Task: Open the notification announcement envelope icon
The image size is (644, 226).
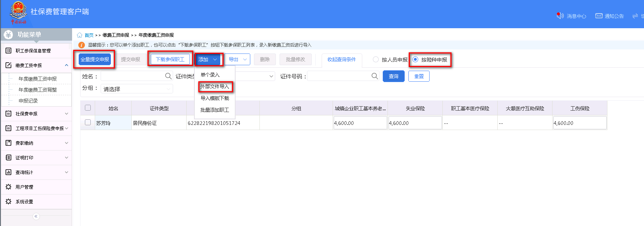Action: (x=599, y=16)
